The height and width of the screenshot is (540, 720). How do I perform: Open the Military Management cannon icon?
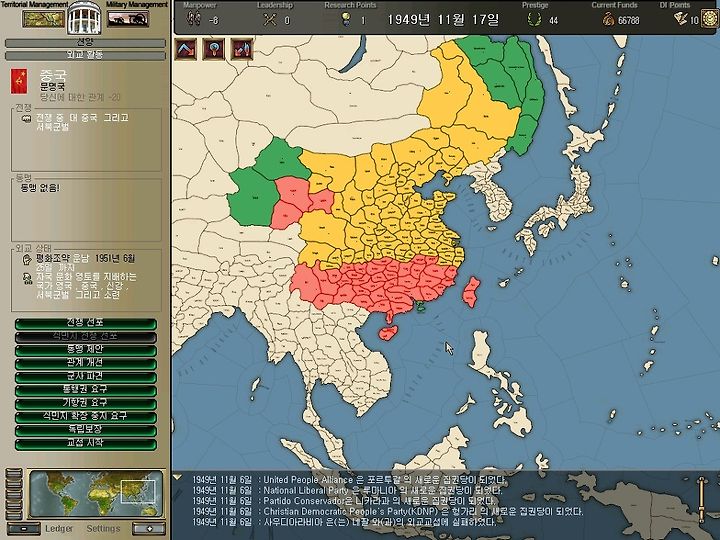point(128,19)
